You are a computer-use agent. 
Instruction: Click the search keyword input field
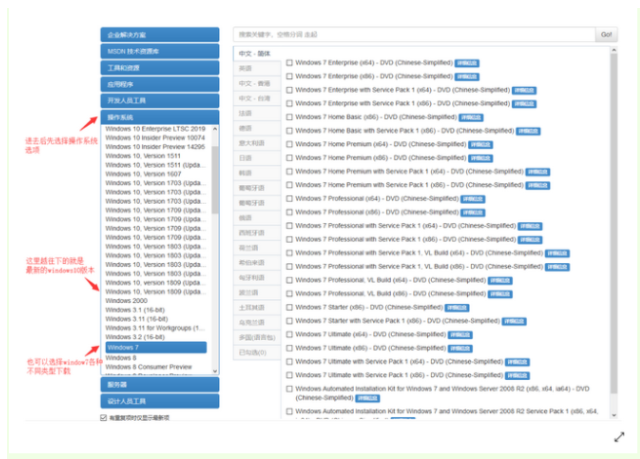click(x=414, y=34)
